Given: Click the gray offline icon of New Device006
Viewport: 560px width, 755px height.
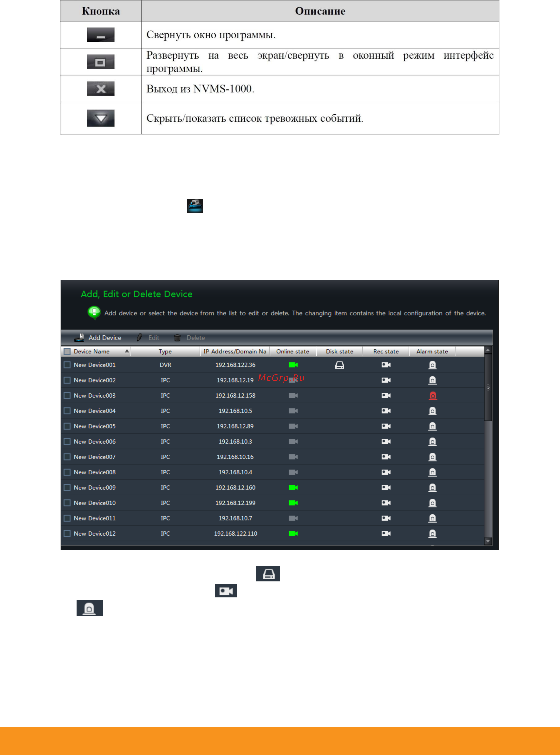Looking at the screenshot, I should (293, 441).
